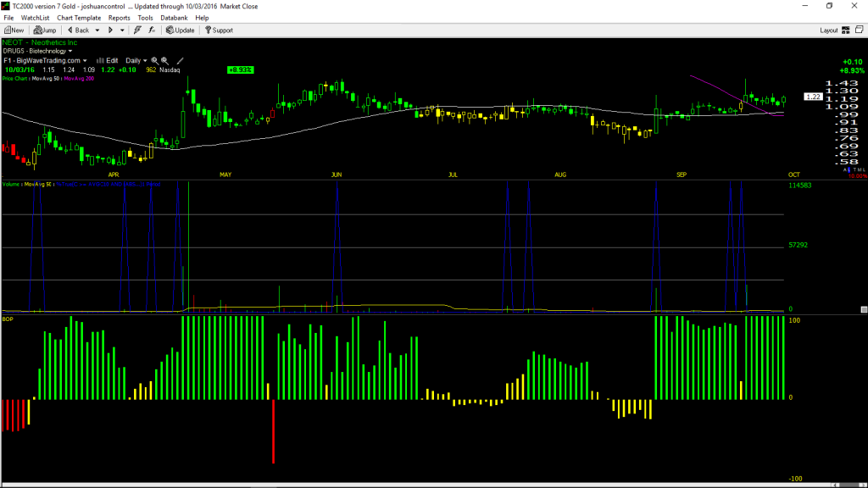Viewport: 868px width, 488px height.
Task: Go Back to the previous chart
Action: (78, 30)
